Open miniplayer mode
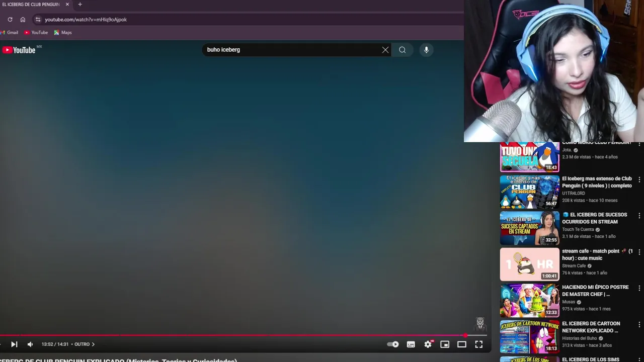 445,344
